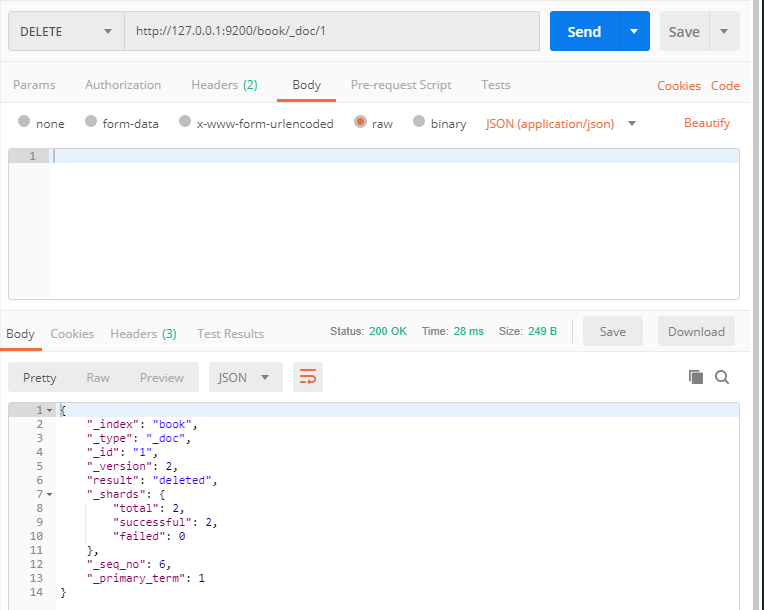Open the Save button arrow menu
Image resolution: width=764 pixels, height=610 pixels.
point(724,31)
